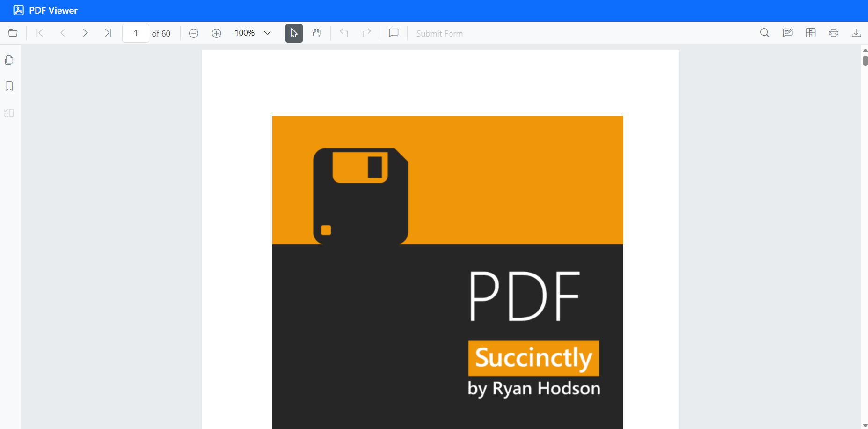Go to the first page

[x=40, y=33]
